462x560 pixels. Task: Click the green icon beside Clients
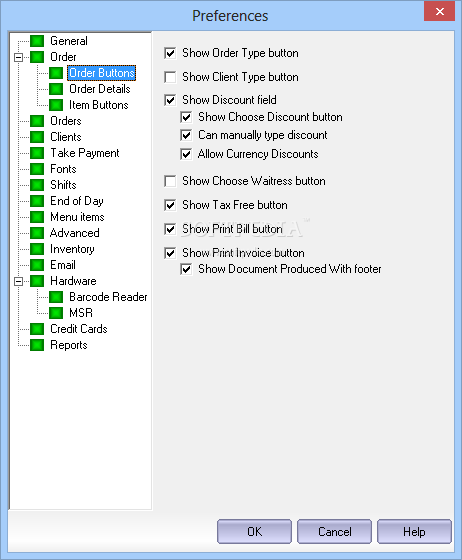(x=37, y=137)
